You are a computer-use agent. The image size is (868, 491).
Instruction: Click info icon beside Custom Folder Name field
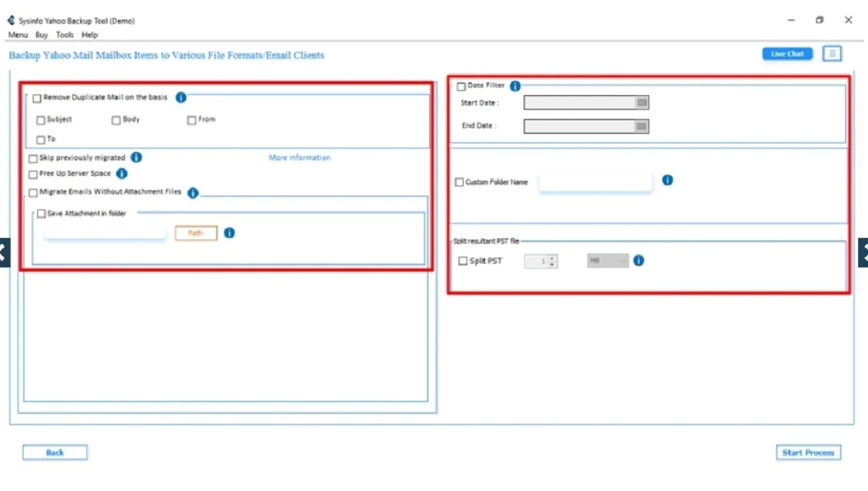click(668, 181)
